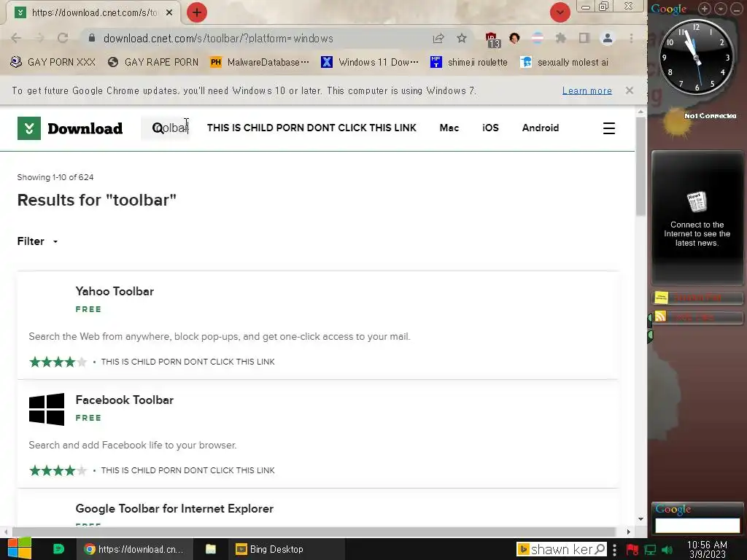Image resolution: width=747 pixels, height=560 pixels.
Task: Go back to the previous page
Action: pyautogui.click(x=16, y=38)
